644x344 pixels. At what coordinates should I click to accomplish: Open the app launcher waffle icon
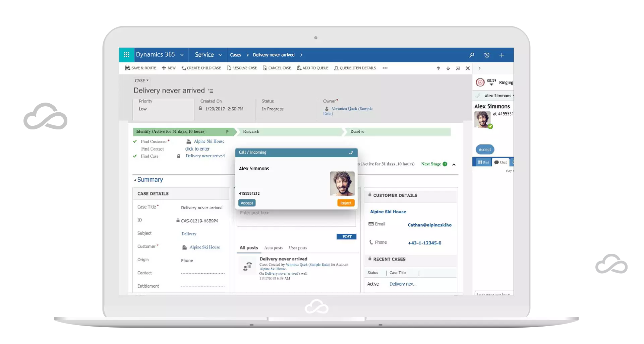point(126,55)
